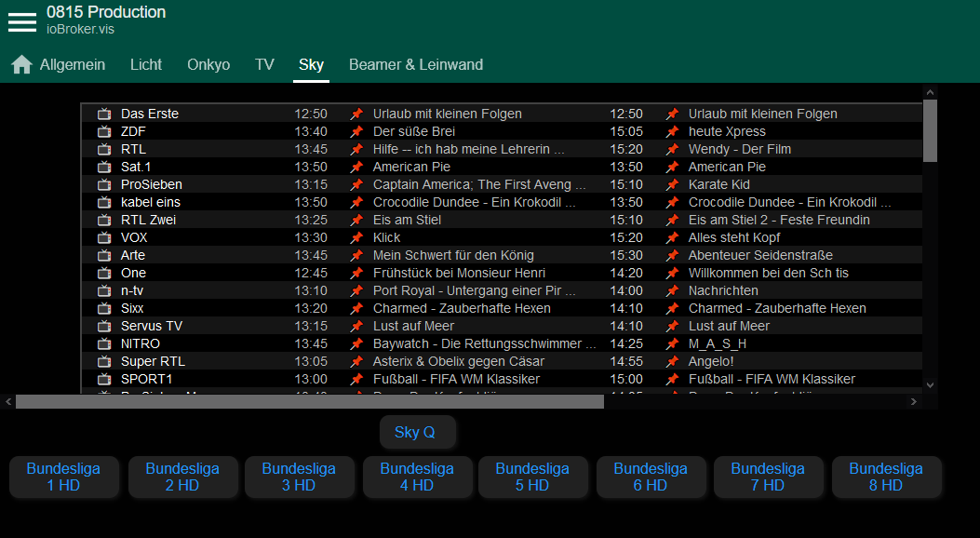Select the title Port Royal - Untergang einer Pir ...
980x538 pixels.
click(475, 290)
